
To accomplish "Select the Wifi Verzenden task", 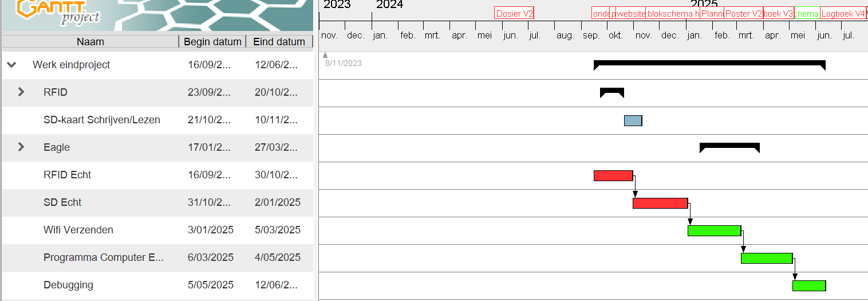I will pyautogui.click(x=78, y=230).
